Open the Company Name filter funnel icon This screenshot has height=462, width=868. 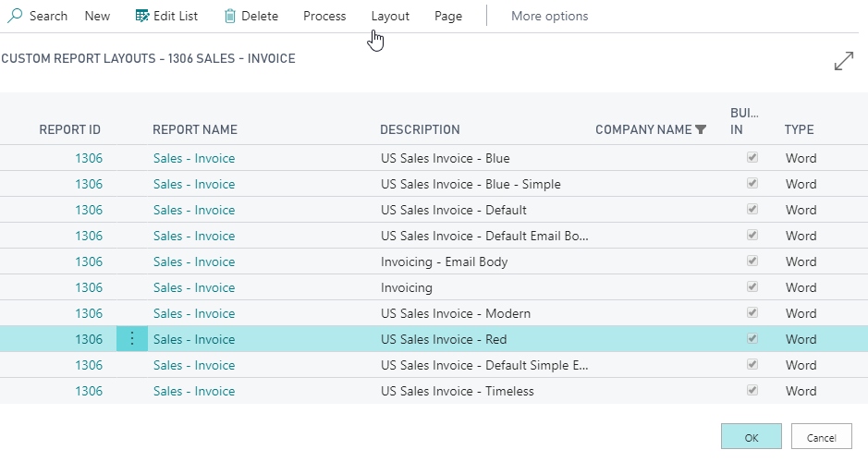pos(701,129)
